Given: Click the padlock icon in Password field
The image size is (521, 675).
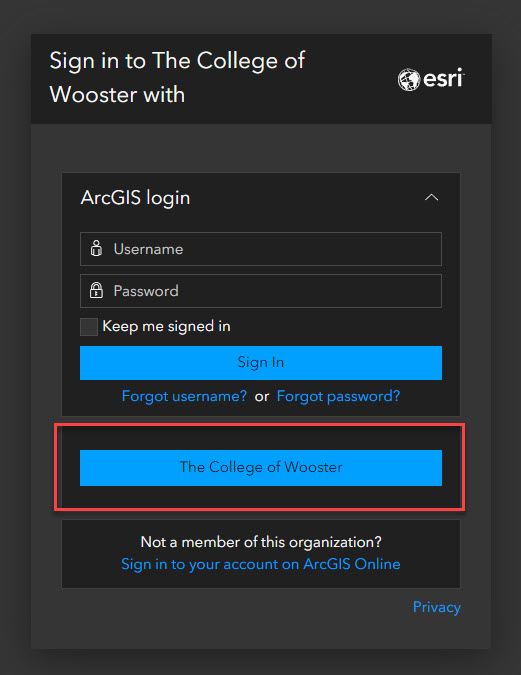Looking at the screenshot, I should [96, 291].
